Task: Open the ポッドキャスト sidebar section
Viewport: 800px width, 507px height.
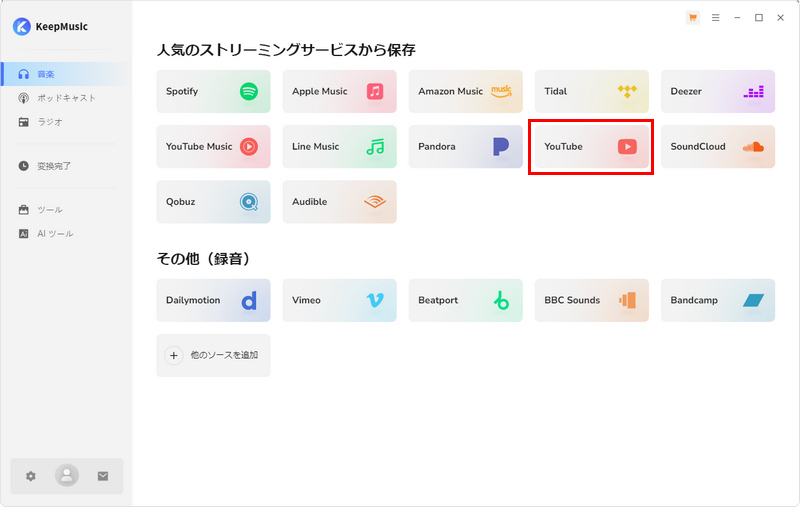Action: pos(66,98)
